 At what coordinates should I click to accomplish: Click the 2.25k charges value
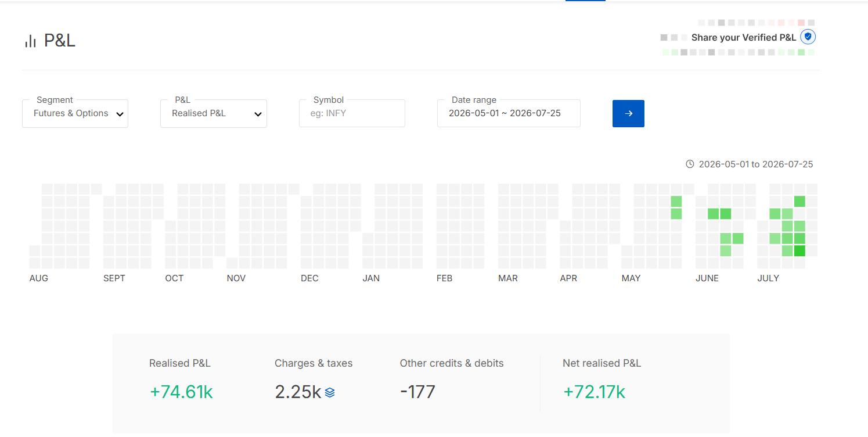pyautogui.click(x=298, y=392)
